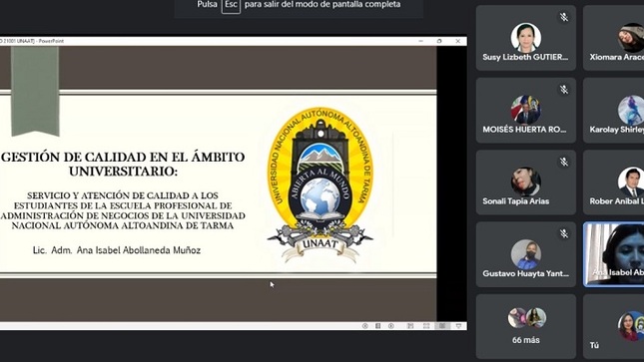644x362 pixels.
Task: Go to previous slide in PowerPoint status bar
Action: point(364,326)
